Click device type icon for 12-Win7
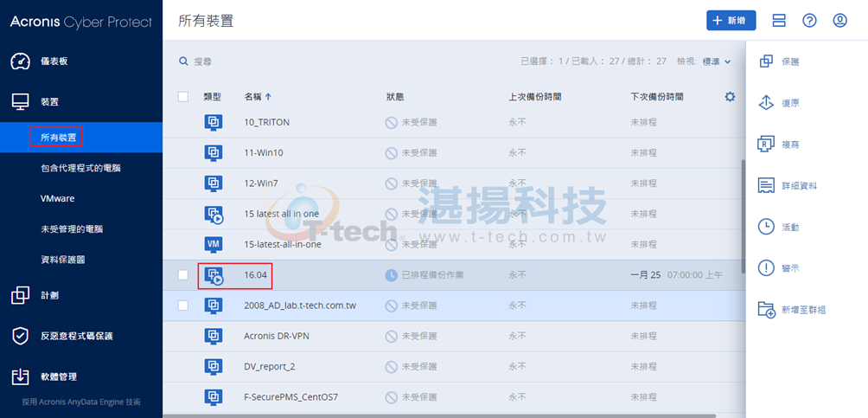Viewport: 868px width, 418px height. click(214, 183)
